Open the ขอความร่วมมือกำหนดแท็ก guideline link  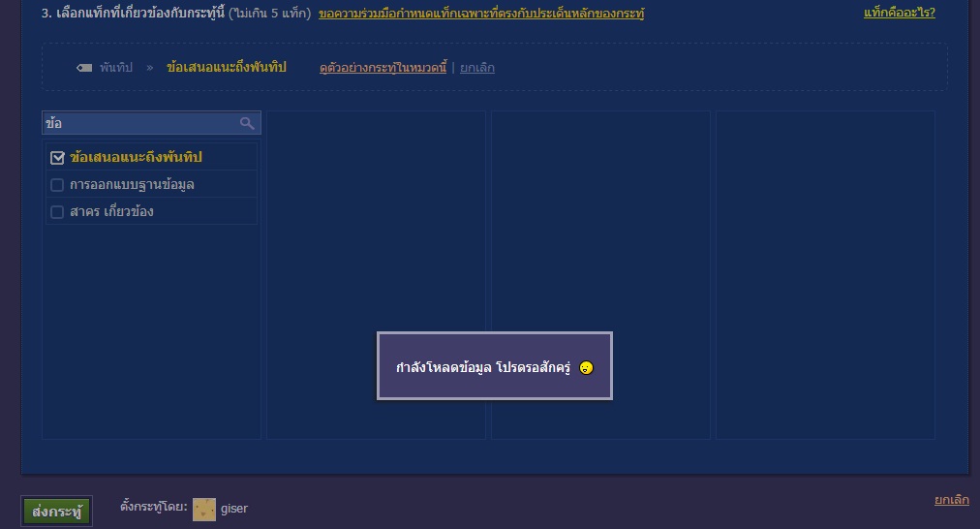tap(481, 14)
